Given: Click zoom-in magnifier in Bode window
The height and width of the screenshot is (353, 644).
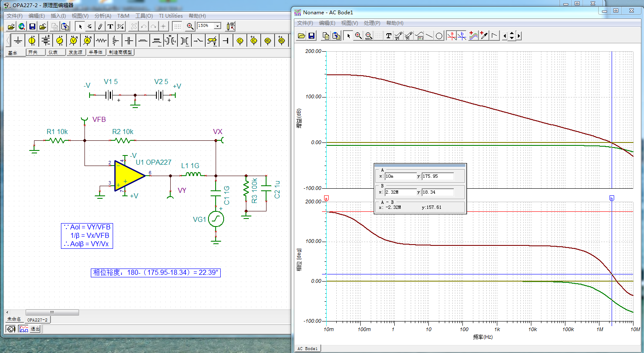Looking at the screenshot, I should click(x=358, y=36).
